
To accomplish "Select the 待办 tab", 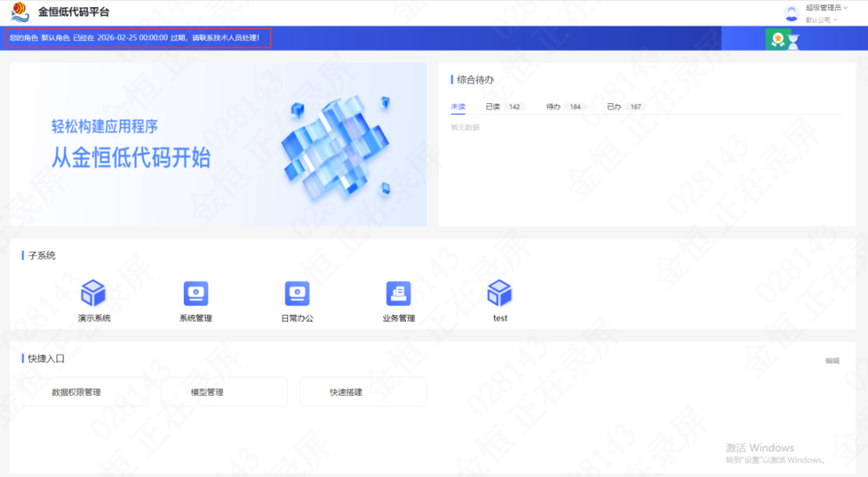I will pyautogui.click(x=564, y=107).
